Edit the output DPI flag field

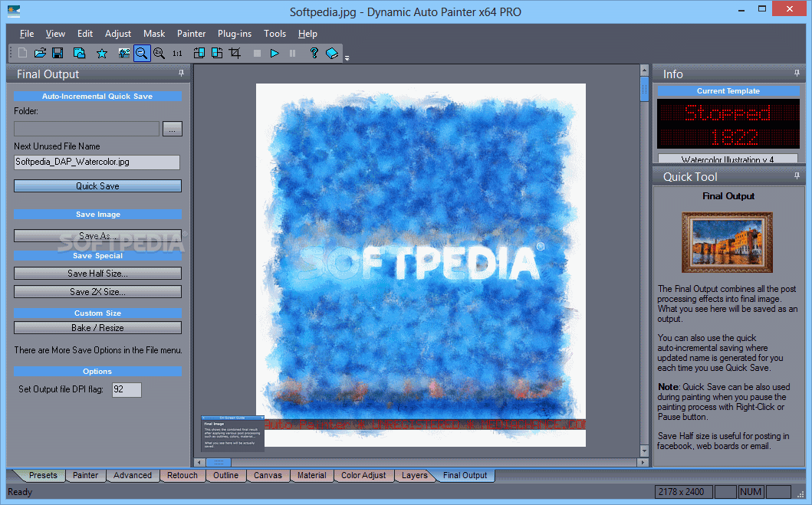(127, 389)
